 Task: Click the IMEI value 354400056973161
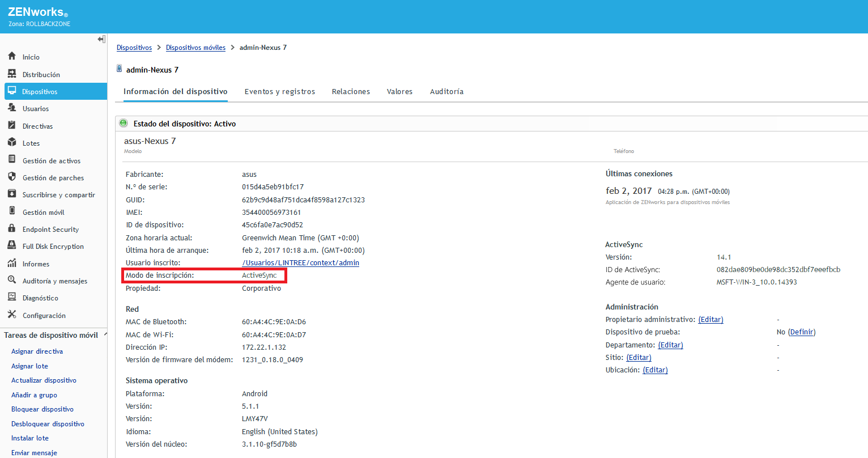271,213
